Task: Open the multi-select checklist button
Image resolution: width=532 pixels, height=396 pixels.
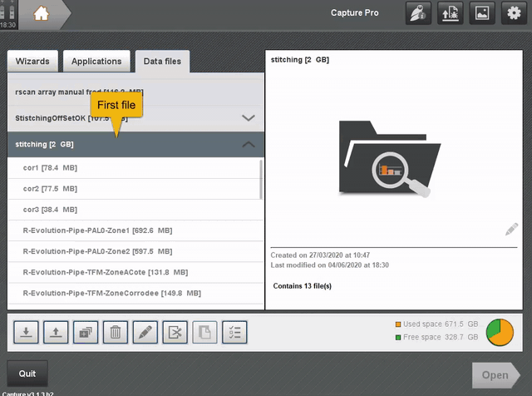Action: [234, 332]
